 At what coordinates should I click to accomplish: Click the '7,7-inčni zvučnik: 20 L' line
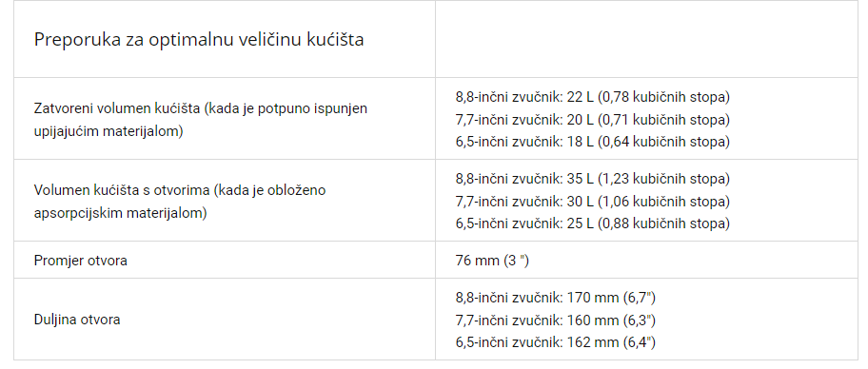[592, 120]
